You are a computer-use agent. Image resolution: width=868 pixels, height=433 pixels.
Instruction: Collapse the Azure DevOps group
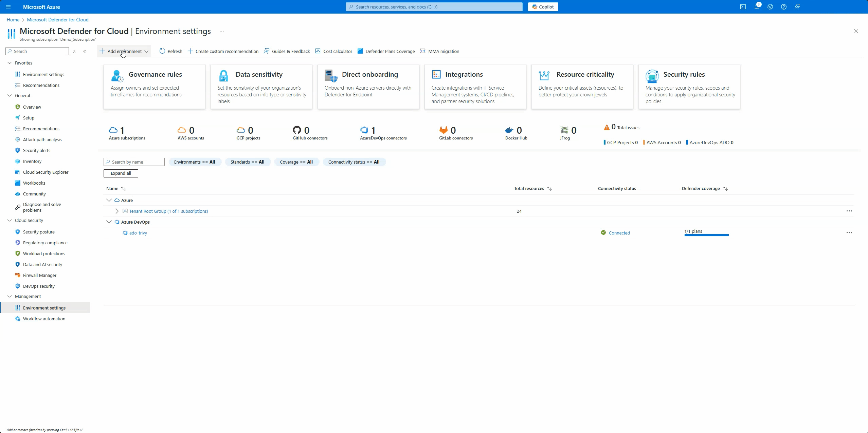point(109,222)
